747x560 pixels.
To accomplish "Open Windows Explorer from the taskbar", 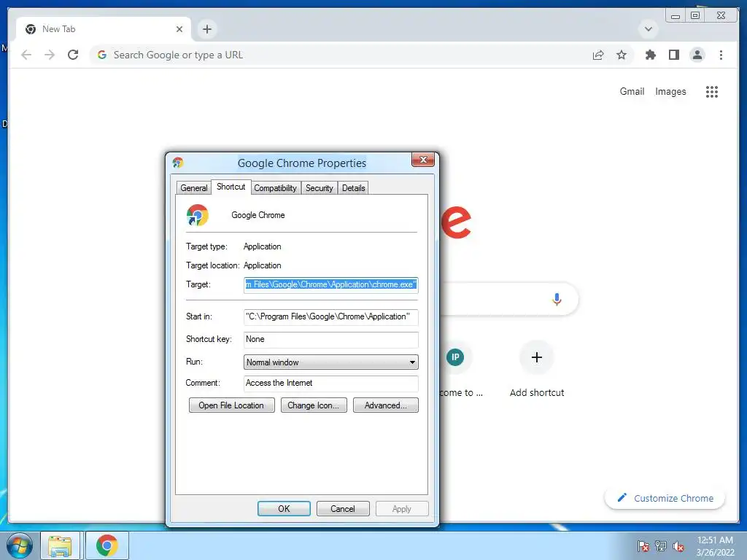I will pyautogui.click(x=60, y=545).
